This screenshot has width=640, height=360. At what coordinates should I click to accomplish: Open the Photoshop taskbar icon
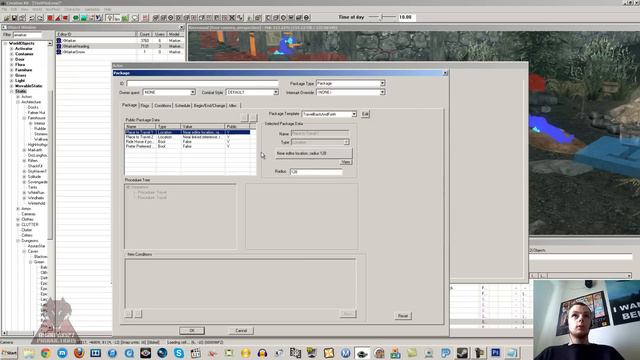pyautogui.click(x=496, y=353)
